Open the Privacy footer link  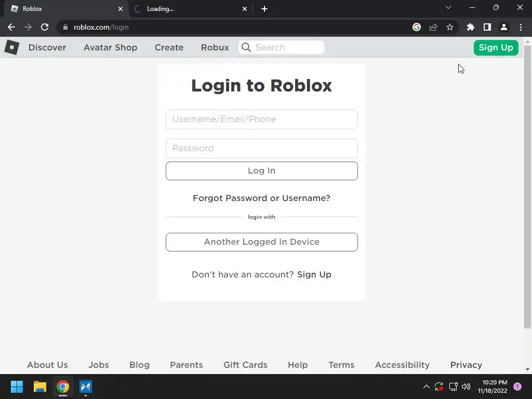click(x=466, y=365)
